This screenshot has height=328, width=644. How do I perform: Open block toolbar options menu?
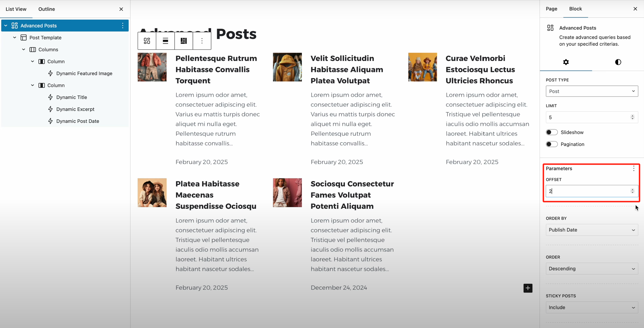click(x=202, y=41)
